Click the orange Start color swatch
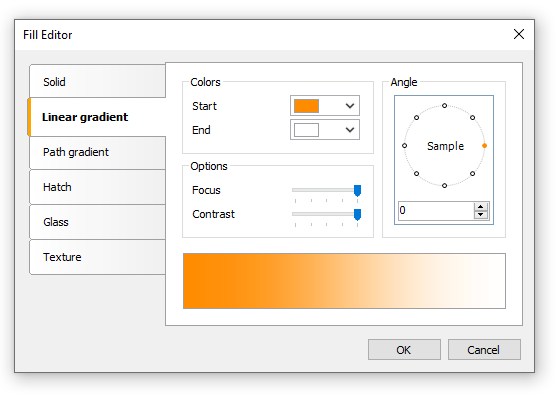The height and width of the screenshot is (397, 557). point(306,106)
